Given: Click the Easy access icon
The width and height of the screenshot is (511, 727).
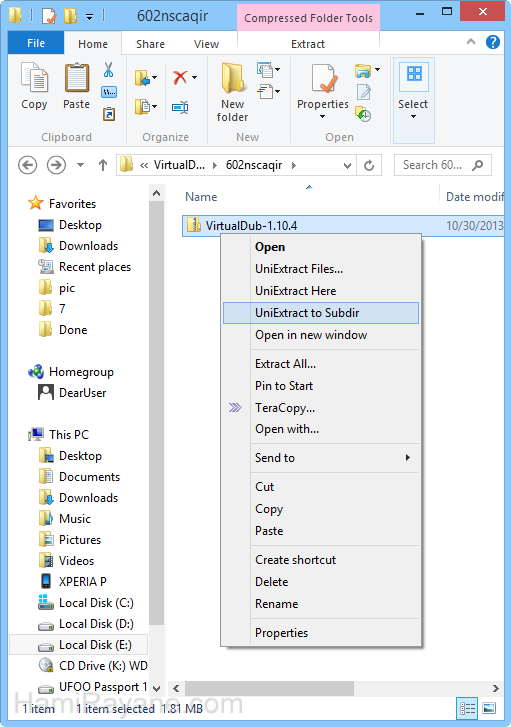Looking at the screenshot, I should point(266,91).
